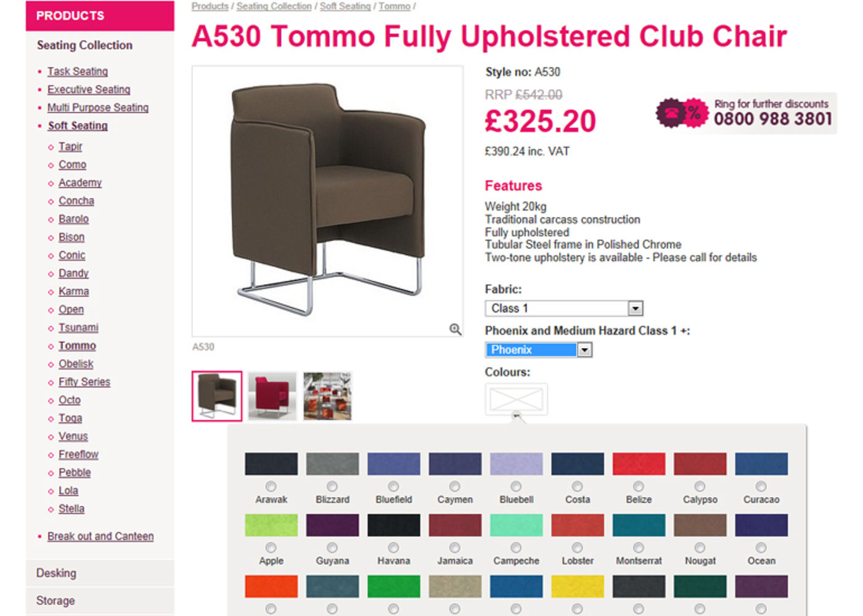Open the Break out and Canteen link
863x616 pixels.
[x=100, y=536]
